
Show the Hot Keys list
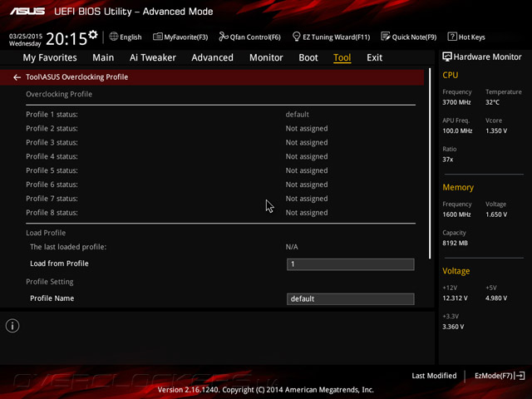pos(471,37)
